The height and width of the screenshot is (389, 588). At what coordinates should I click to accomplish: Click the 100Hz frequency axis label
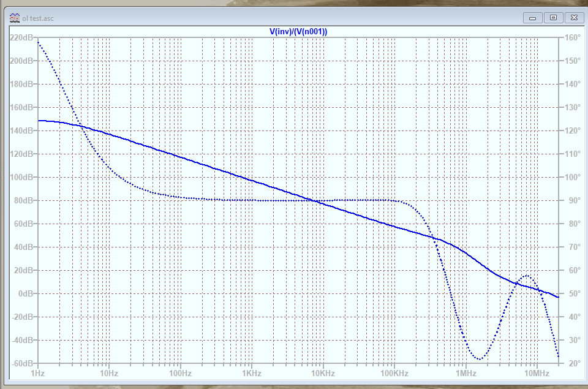click(180, 373)
